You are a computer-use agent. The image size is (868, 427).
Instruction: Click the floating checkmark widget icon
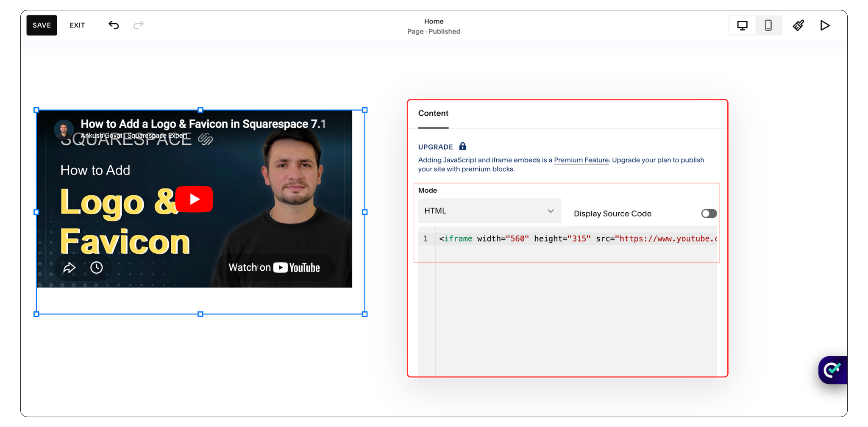click(833, 370)
